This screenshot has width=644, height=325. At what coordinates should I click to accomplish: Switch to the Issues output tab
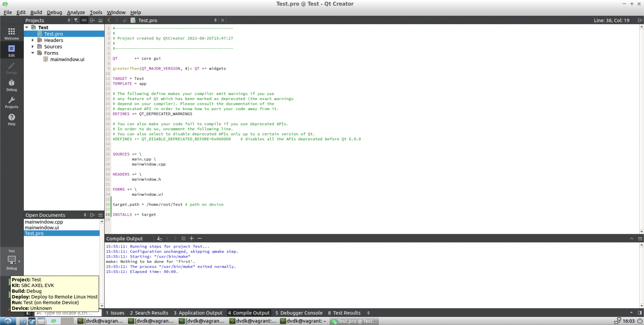click(115, 313)
